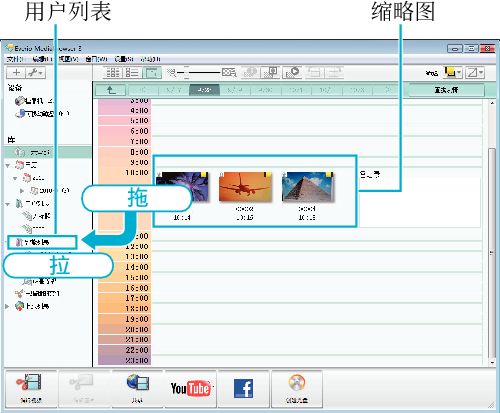Click the globe and film export icon

click(137, 389)
